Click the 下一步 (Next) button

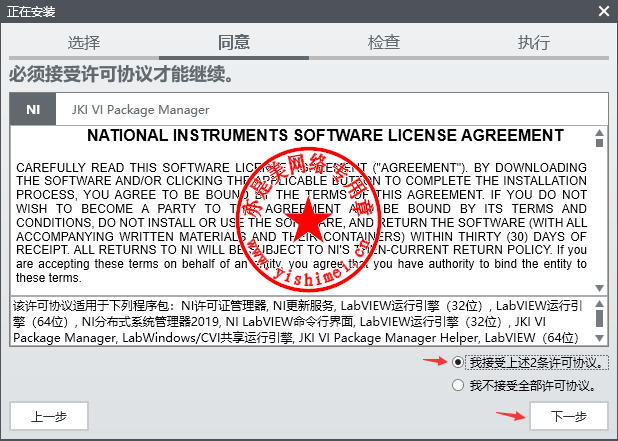point(568,416)
